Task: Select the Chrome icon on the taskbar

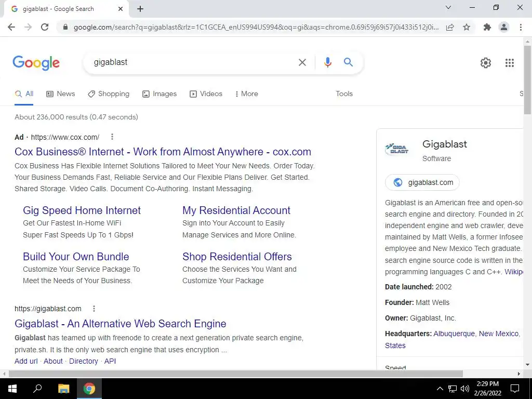Action: click(89, 389)
